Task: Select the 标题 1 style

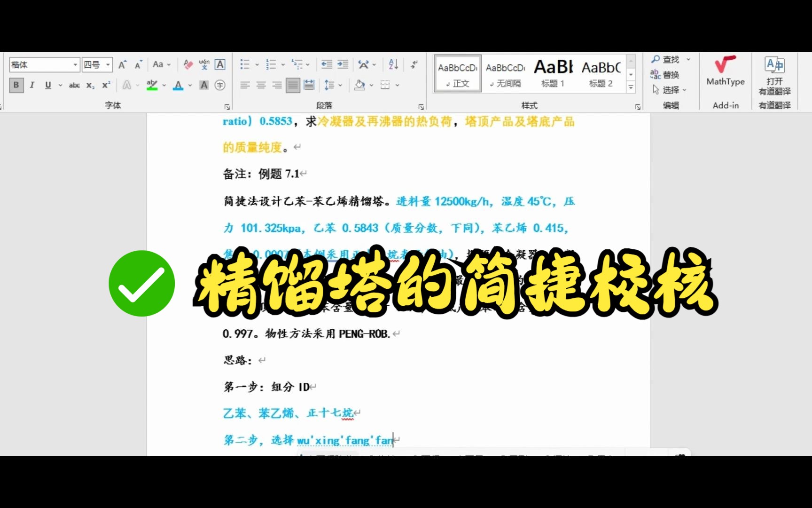Action: 553,73
